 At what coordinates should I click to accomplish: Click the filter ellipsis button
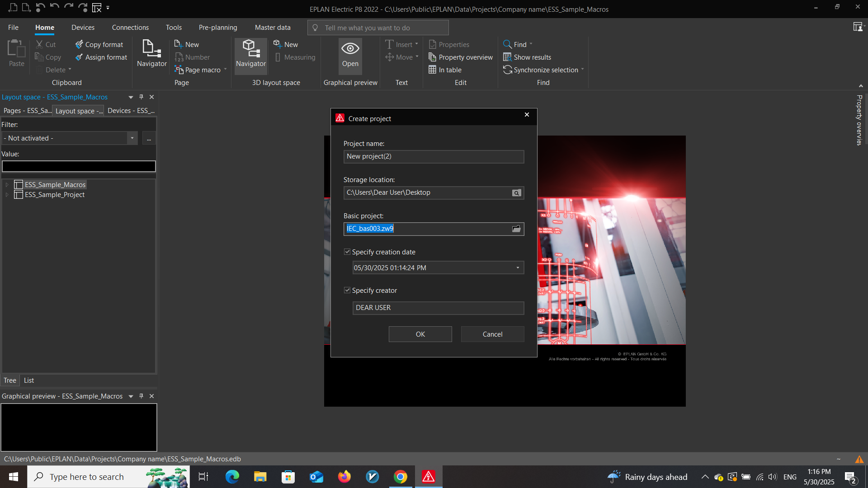point(149,138)
